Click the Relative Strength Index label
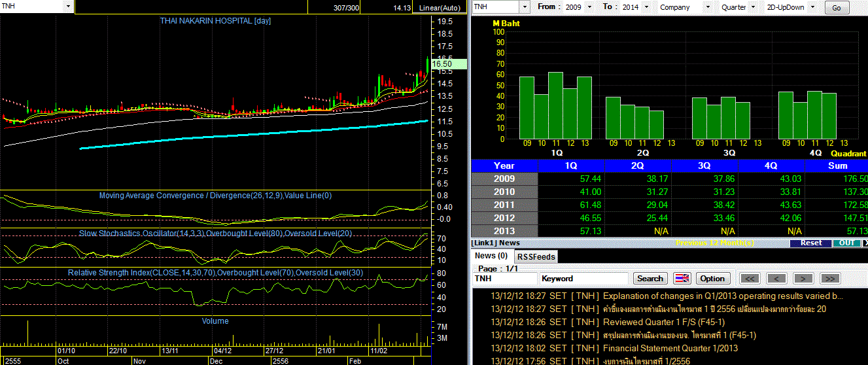Viewport: 868px width, 365px height. coord(215,272)
